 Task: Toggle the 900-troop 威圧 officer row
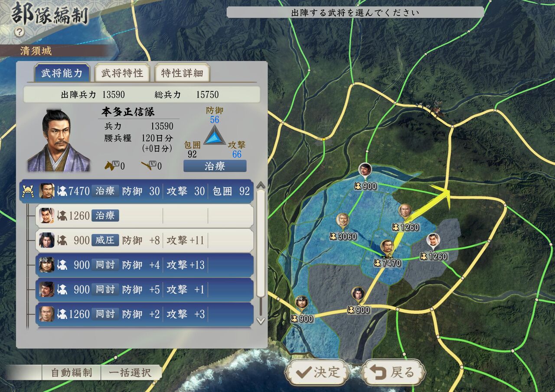tap(145, 240)
